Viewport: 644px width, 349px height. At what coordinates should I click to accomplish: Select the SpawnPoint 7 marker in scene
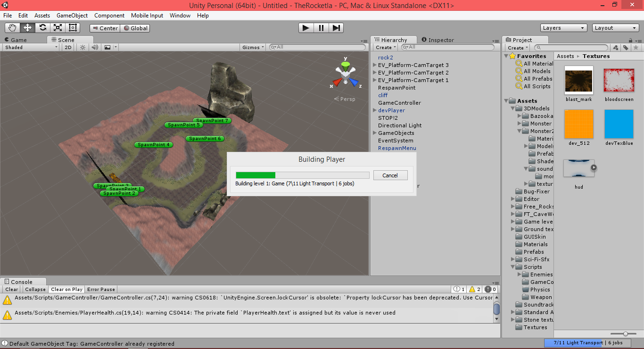(212, 120)
